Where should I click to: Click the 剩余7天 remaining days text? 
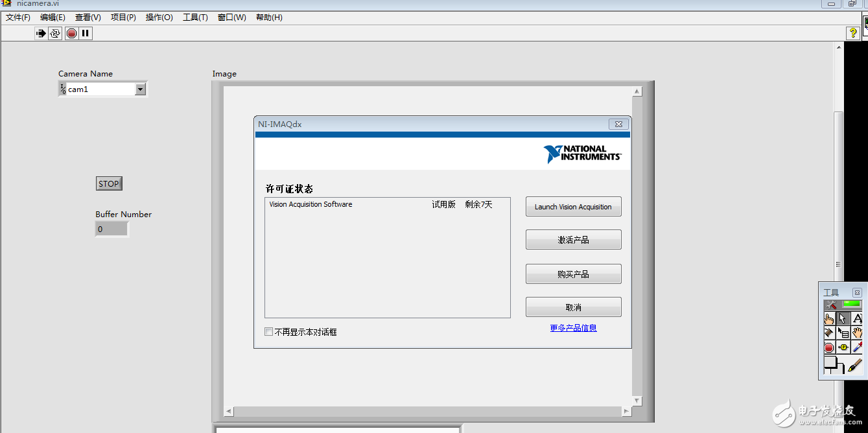click(x=478, y=204)
